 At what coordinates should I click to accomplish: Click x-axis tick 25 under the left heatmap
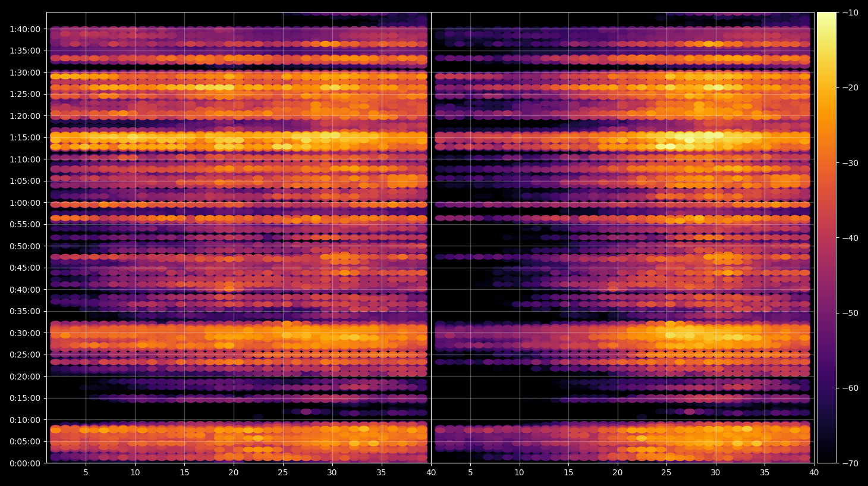[283, 473]
